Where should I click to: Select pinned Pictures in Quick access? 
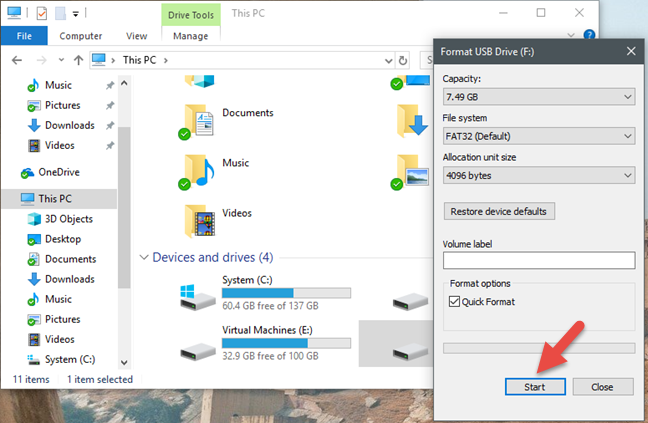pos(62,105)
